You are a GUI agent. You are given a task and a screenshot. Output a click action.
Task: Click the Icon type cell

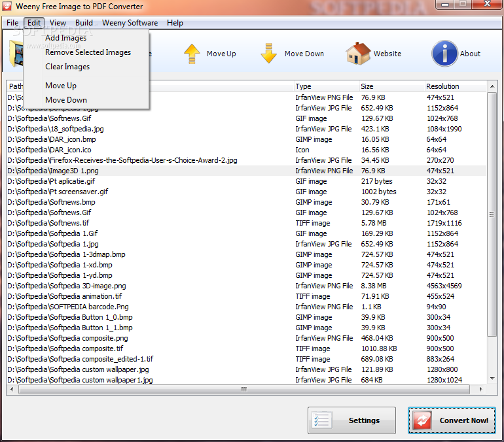(302, 150)
